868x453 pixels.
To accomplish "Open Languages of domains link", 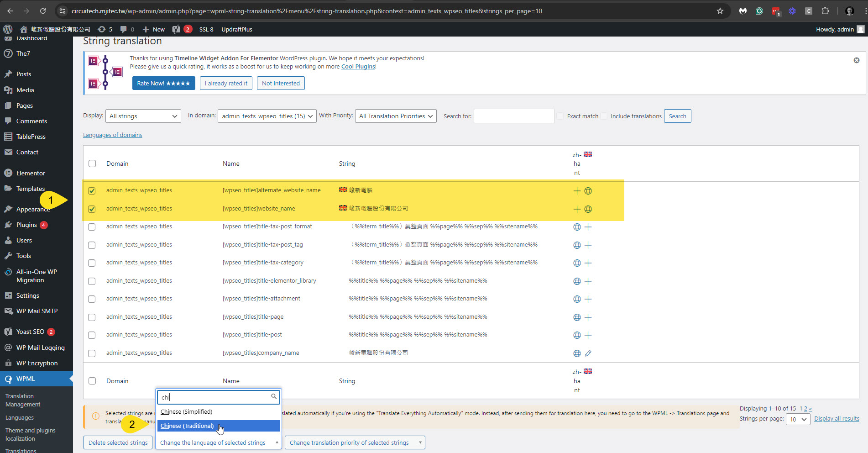I will (x=112, y=135).
